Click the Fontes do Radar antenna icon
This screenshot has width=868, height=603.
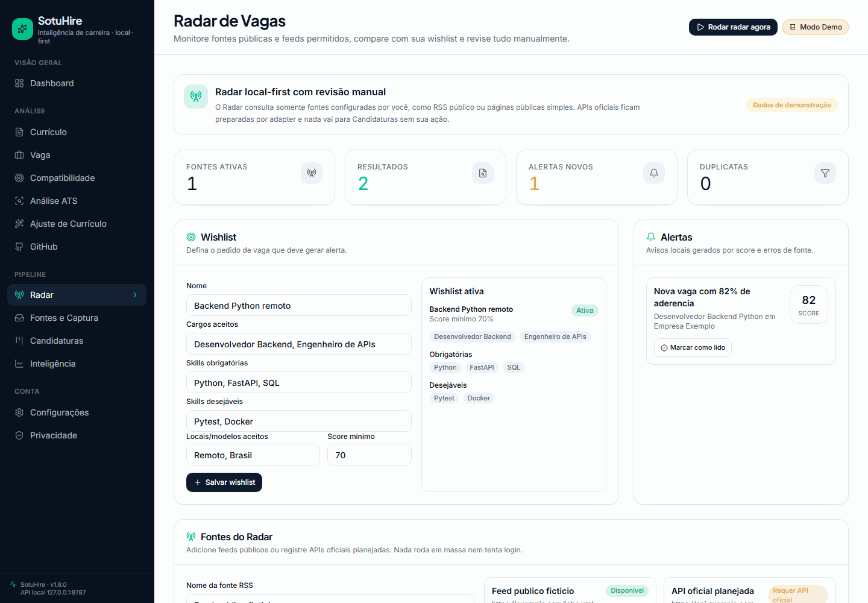[x=191, y=537]
